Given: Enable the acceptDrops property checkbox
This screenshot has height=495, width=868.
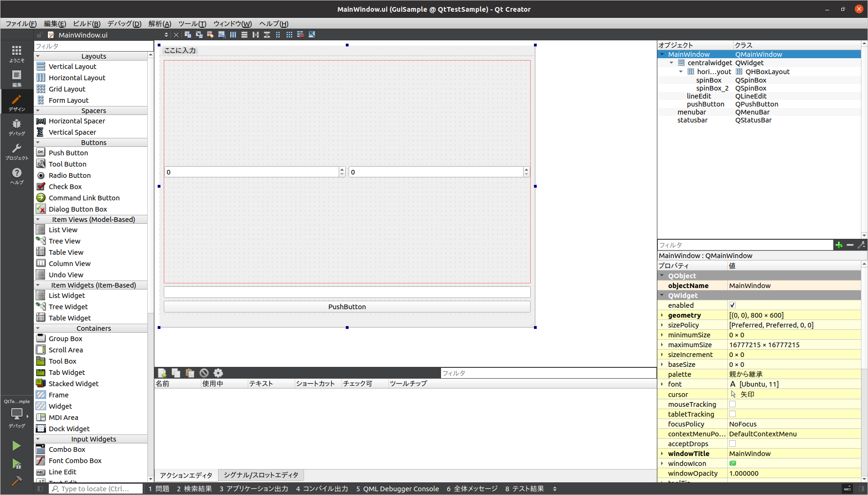Looking at the screenshot, I should tap(732, 444).
